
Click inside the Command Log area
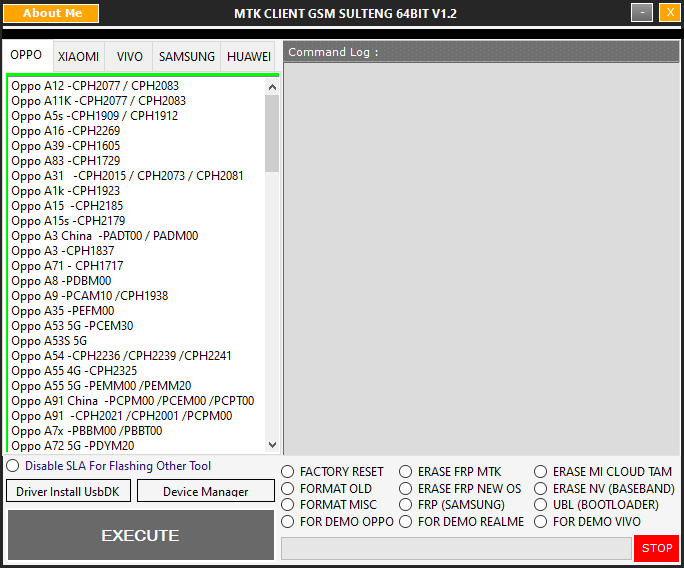pyautogui.click(x=482, y=259)
